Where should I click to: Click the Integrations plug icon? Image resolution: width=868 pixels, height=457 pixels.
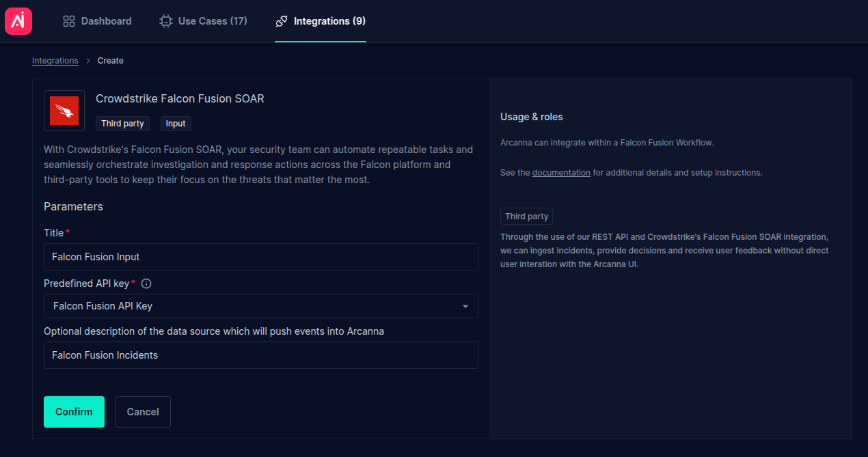tap(281, 21)
